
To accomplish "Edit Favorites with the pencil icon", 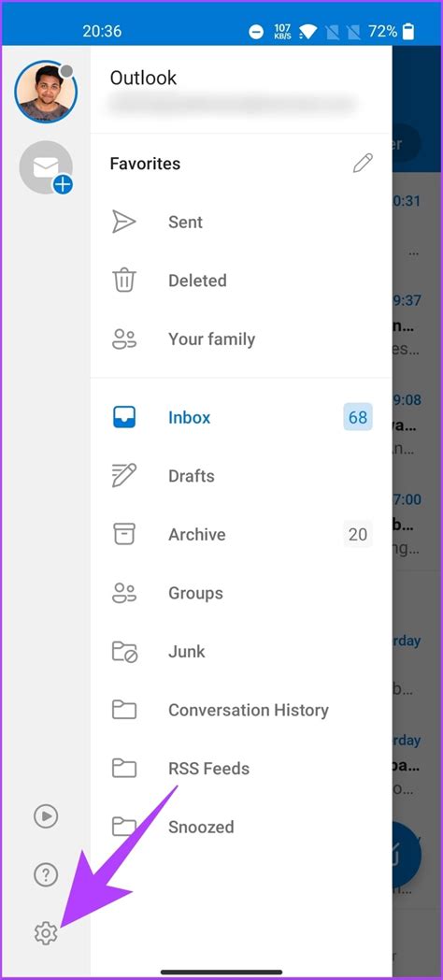I will (x=363, y=164).
